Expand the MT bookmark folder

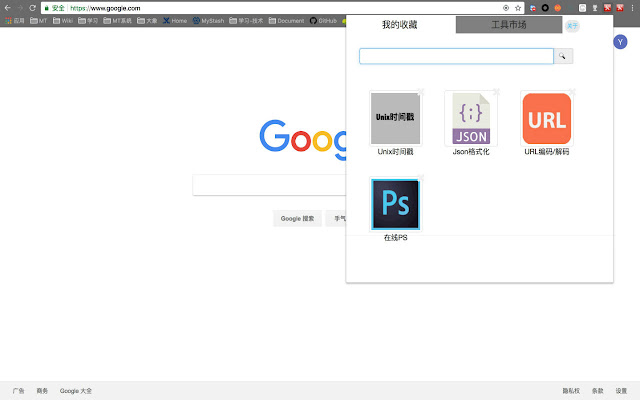(39, 20)
